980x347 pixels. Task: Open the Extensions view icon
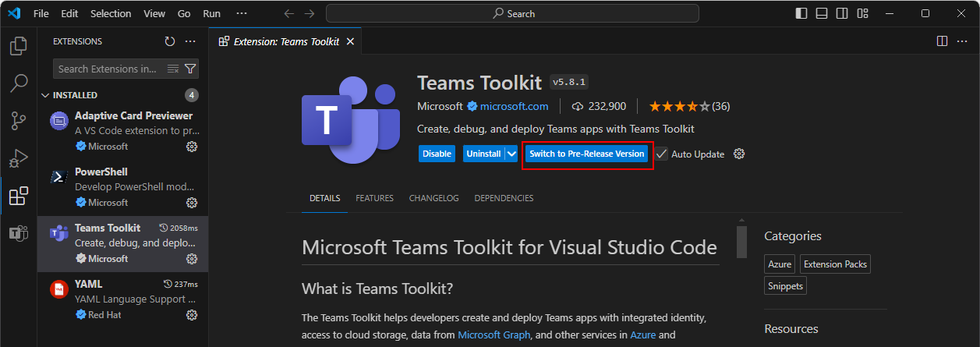click(18, 196)
